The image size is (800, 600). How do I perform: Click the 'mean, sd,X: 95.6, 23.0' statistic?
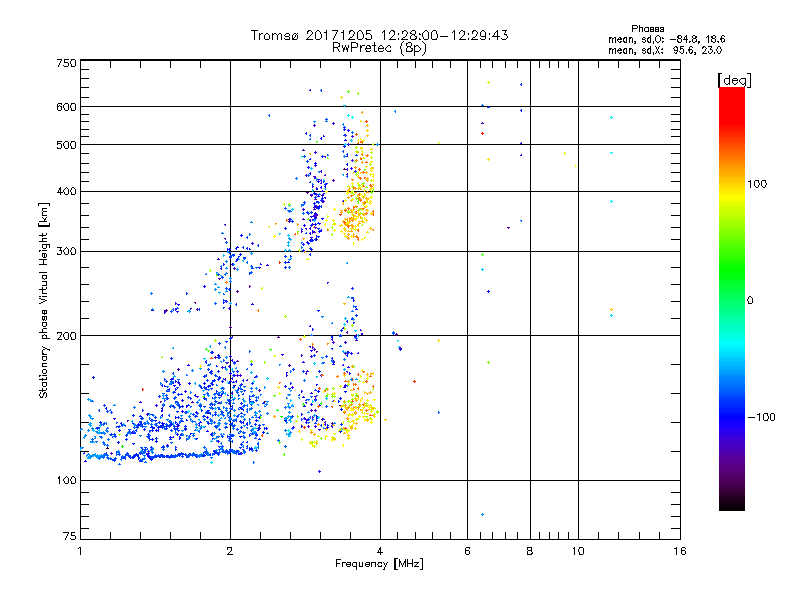665,50
